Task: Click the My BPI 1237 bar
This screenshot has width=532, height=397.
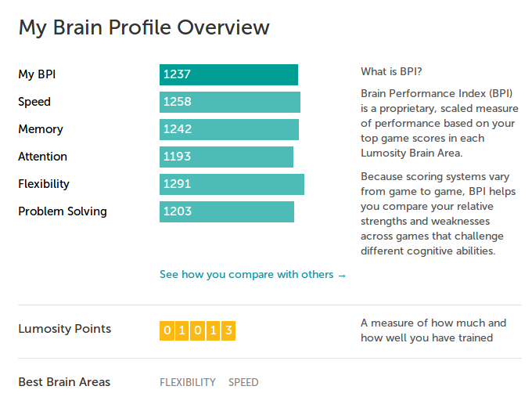Action: 228,74
